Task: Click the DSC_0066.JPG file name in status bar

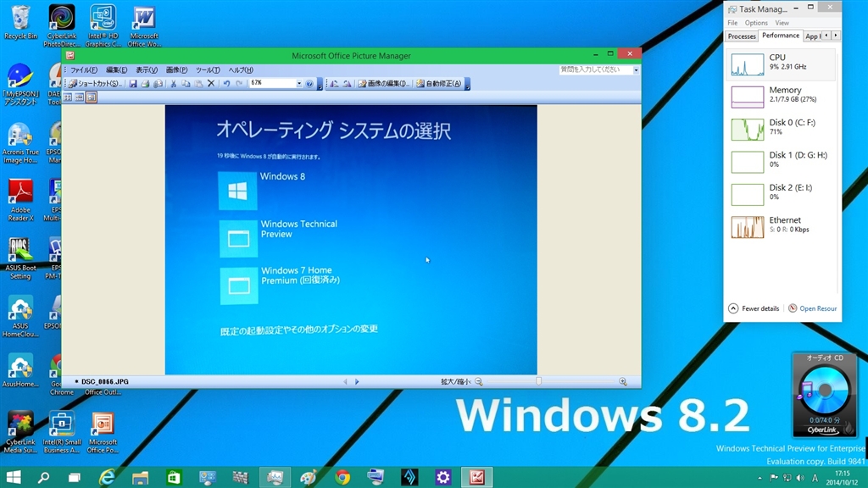Action: [x=104, y=382]
